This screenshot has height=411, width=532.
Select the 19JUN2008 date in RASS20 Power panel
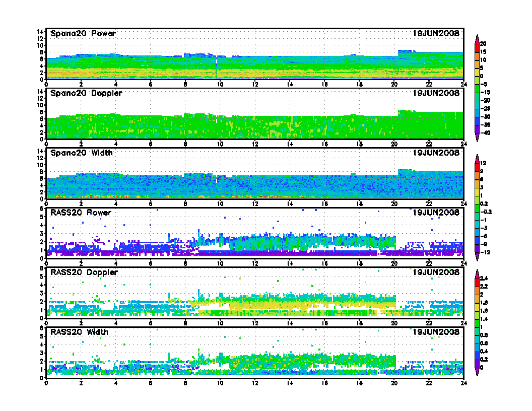(x=436, y=213)
